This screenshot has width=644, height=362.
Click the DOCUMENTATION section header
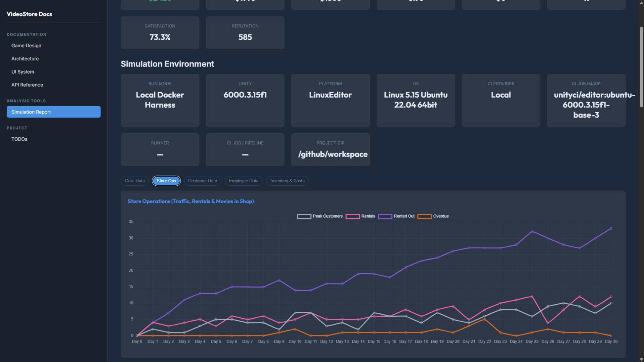tap(26, 35)
